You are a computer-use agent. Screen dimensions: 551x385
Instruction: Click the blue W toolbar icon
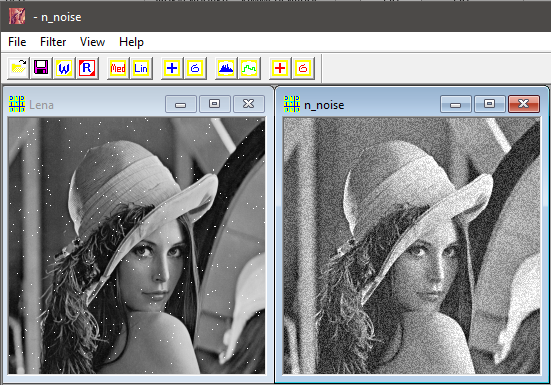click(x=64, y=68)
